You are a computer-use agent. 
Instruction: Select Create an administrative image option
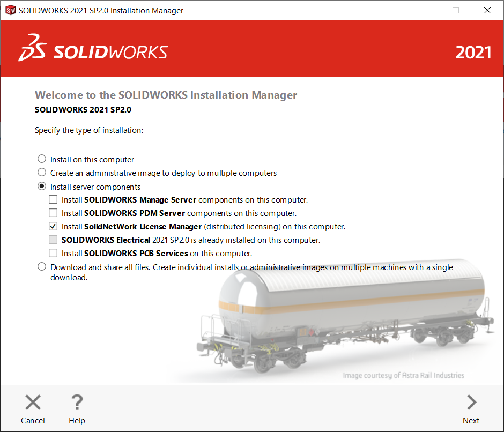coord(42,172)
